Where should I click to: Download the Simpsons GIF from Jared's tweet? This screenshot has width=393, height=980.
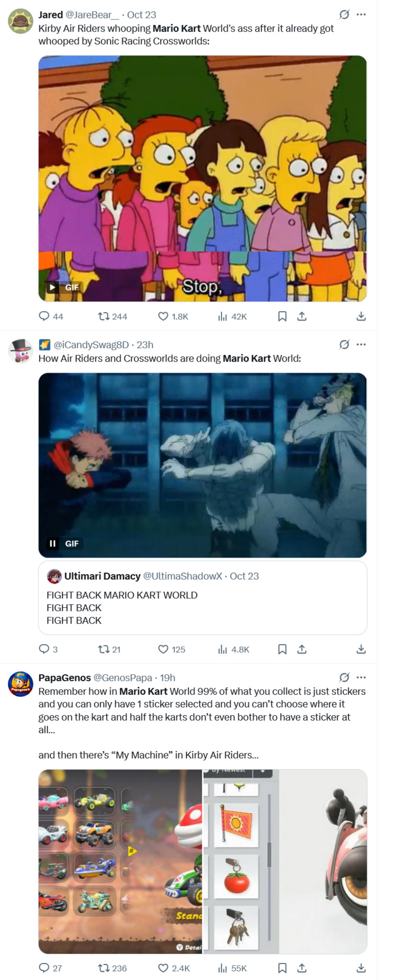[361, 316]
